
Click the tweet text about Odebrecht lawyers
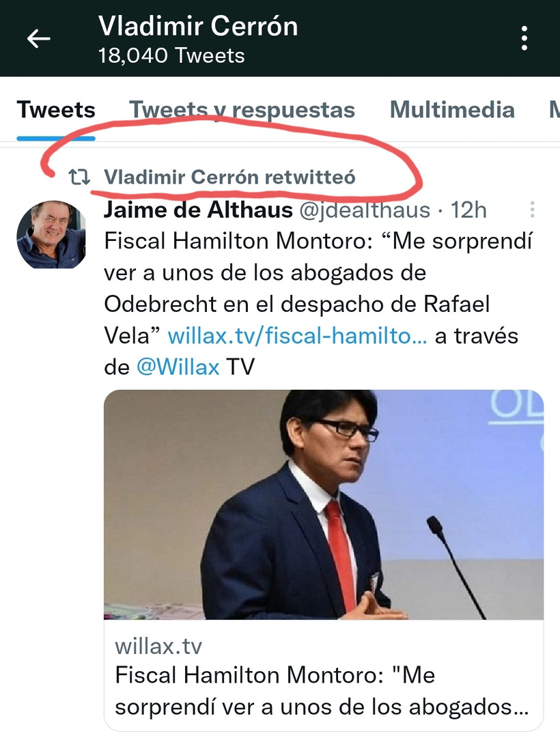click(318, 304)
